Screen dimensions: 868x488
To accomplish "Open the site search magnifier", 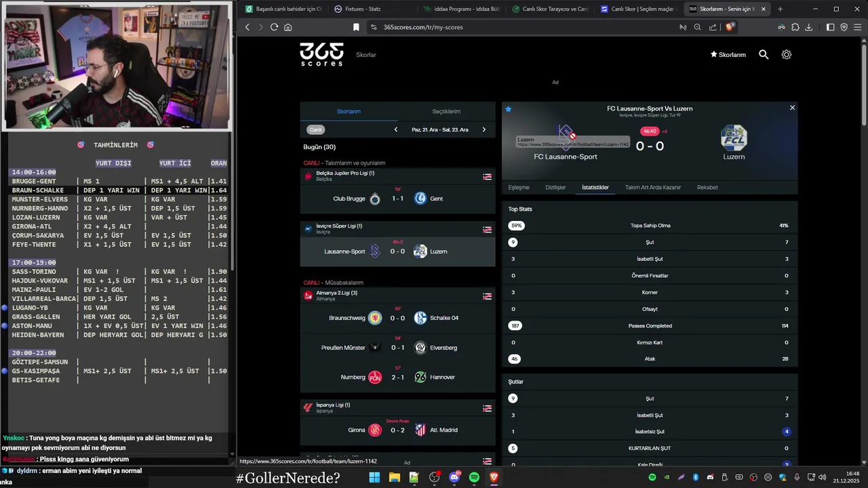I will 764,54.
